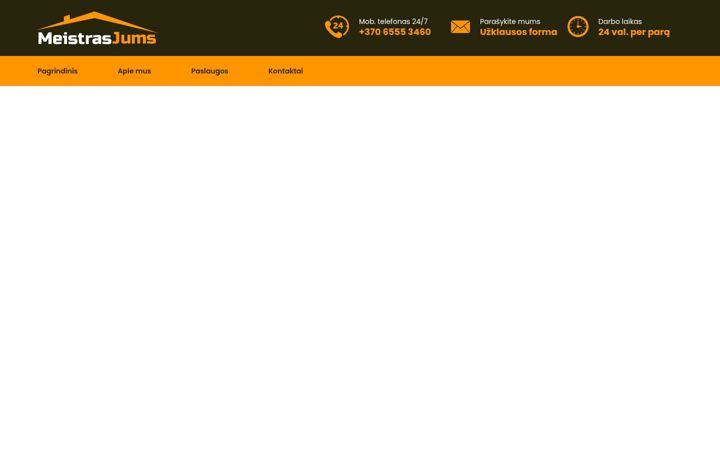The width and height of the screenshot is (720, 450).
Task: Click the clock working hours icon
Action: (x=578, y=27)
